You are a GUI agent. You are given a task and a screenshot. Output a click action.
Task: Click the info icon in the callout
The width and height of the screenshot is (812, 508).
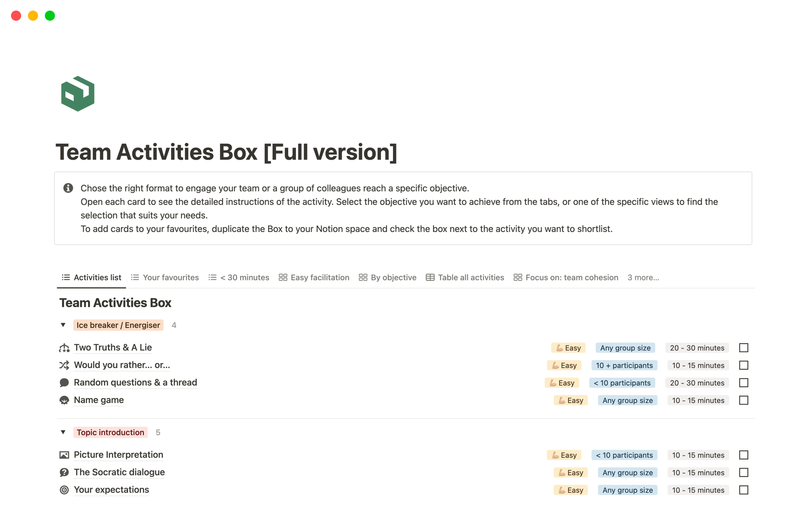click(68, 188)
